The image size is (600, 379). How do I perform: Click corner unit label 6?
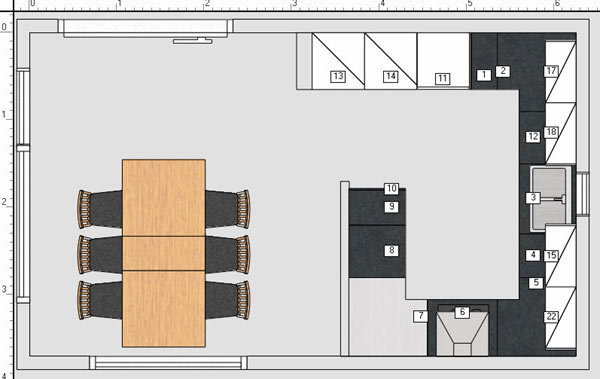(462, 312)
